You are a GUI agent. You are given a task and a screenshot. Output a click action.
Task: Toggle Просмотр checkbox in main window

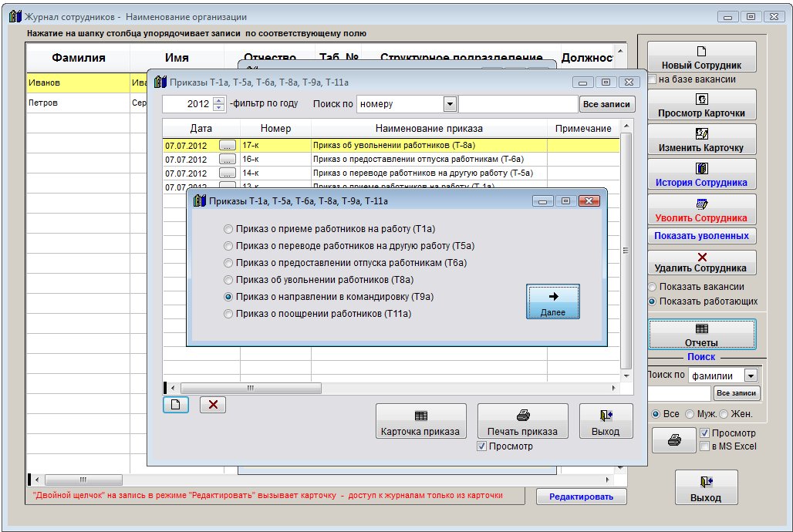(704, 433)
